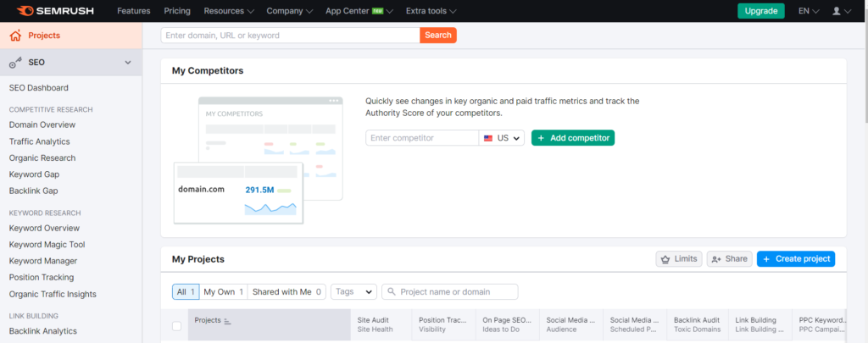
Task: Open the Resources menu
Action: coord(229,11)
